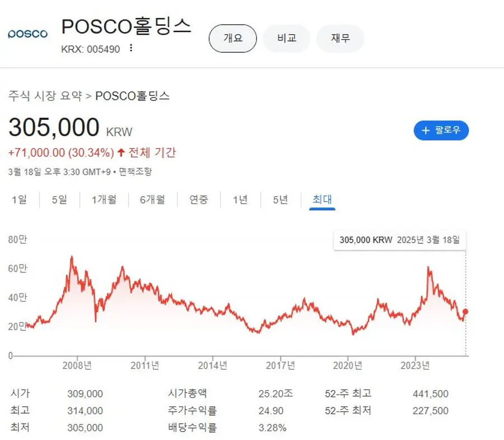Screen dimensions: 504x440
Task: Select the 5년 chart range
Action: [280, 200]
